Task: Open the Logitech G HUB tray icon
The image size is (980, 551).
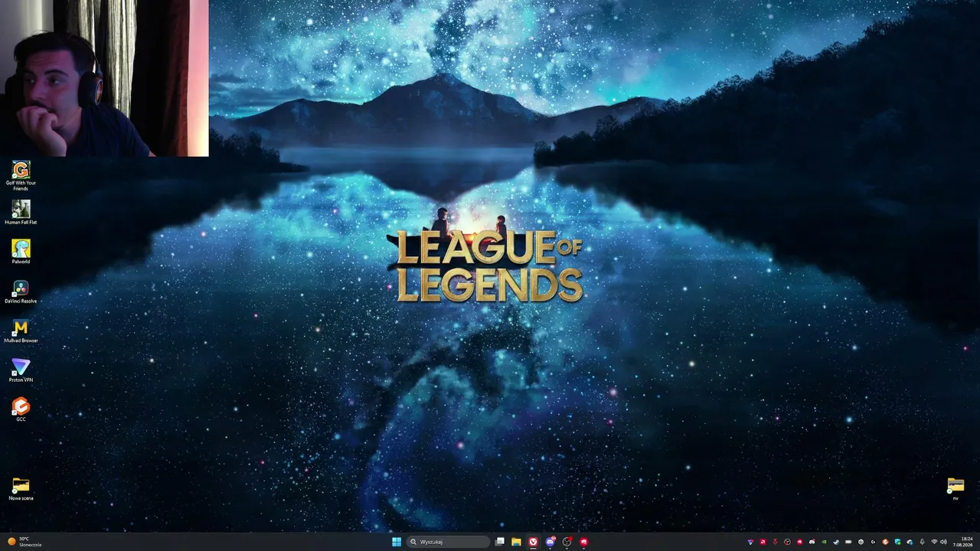Action: 873,542
